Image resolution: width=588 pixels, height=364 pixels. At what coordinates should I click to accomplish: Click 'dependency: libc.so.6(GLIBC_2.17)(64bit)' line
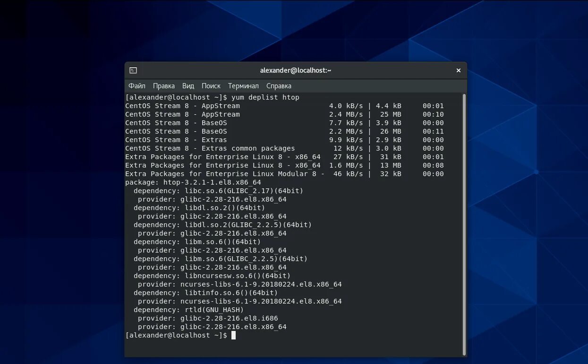coord(218,191)
